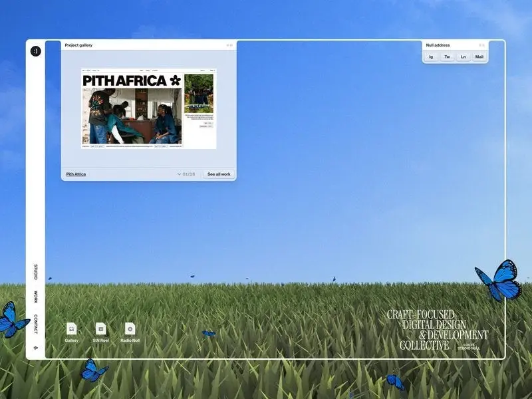Viewport: 532px width, 399px height.
Task: Open the Gallery desktop file icon
Action: 72,329
